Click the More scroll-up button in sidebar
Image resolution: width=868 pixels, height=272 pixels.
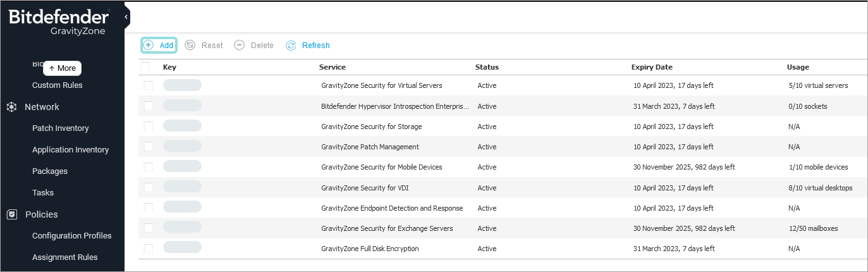coord(62,68)
